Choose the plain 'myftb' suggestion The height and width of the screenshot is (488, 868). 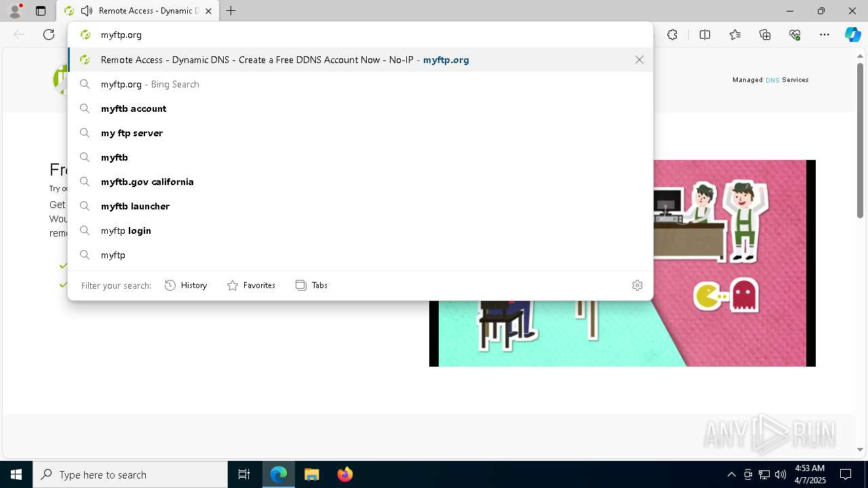(x=360, y=157)
